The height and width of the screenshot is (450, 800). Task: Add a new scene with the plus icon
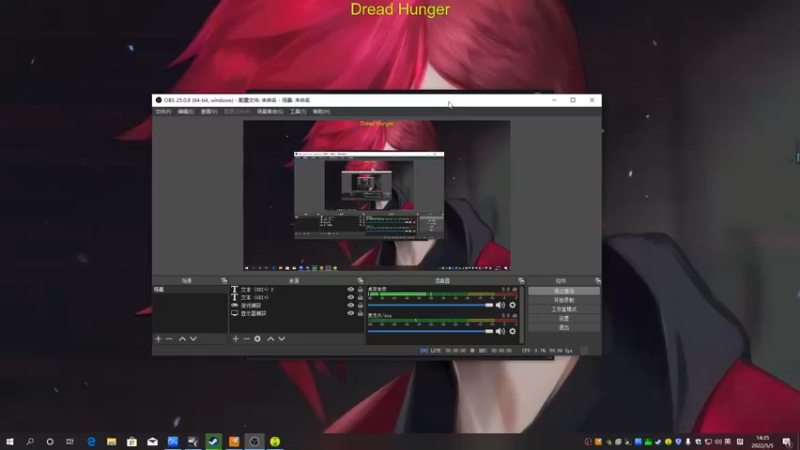(x=158, y=339)
